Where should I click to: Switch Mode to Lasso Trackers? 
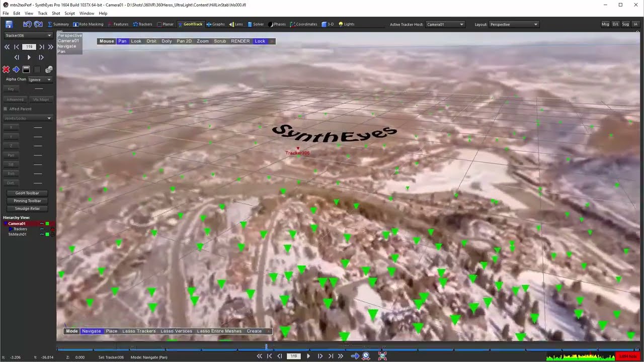[139, 331]
